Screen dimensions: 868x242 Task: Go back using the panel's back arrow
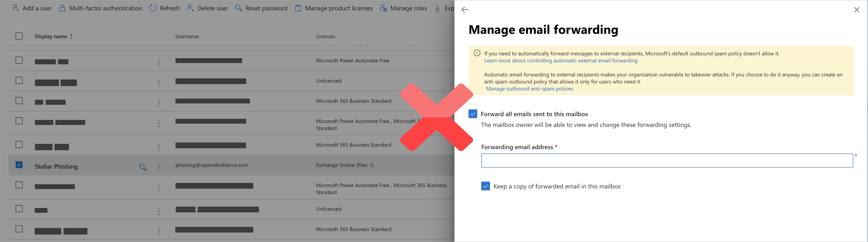(465, 10)
